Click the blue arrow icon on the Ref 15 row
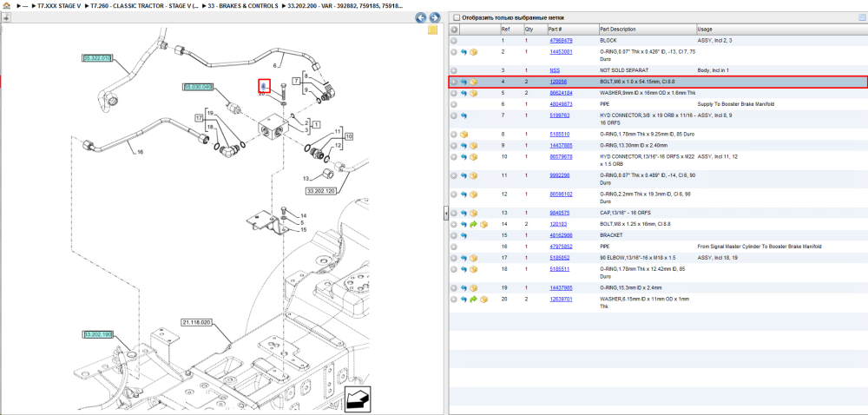Viewport: 868px width, 415px height. pyautogui.click(x=464, y=236)
